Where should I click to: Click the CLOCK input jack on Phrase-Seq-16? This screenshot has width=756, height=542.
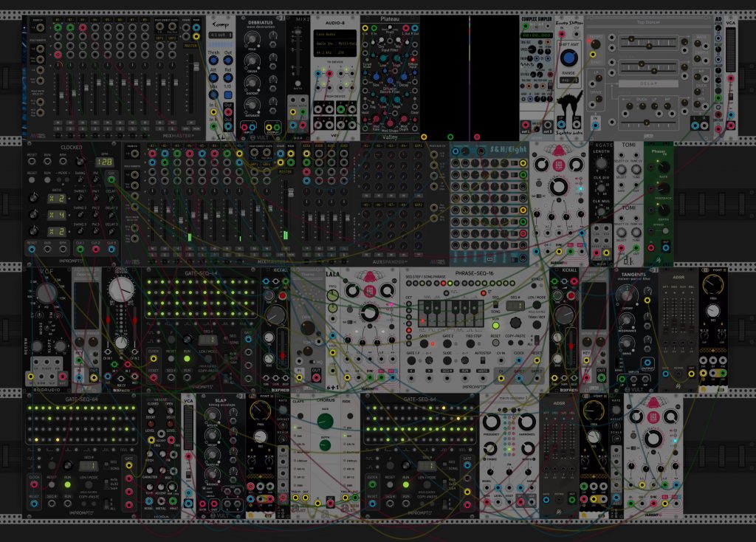[519, 360]
